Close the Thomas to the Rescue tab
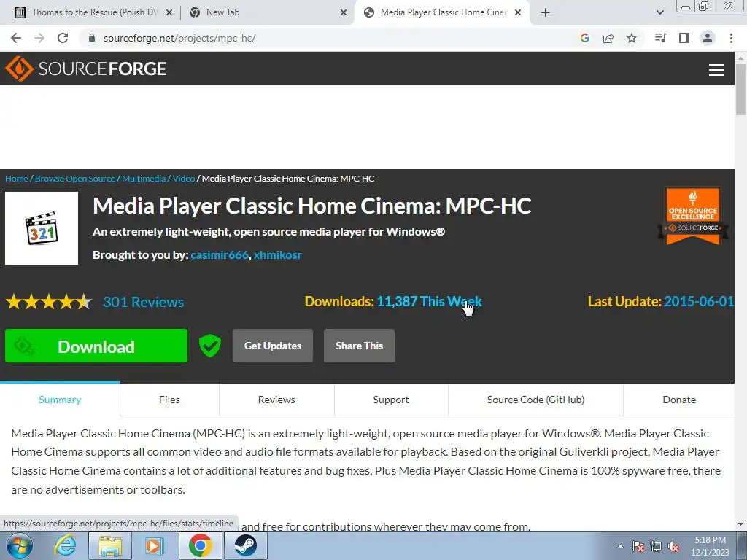 click(x=169, y=13)
